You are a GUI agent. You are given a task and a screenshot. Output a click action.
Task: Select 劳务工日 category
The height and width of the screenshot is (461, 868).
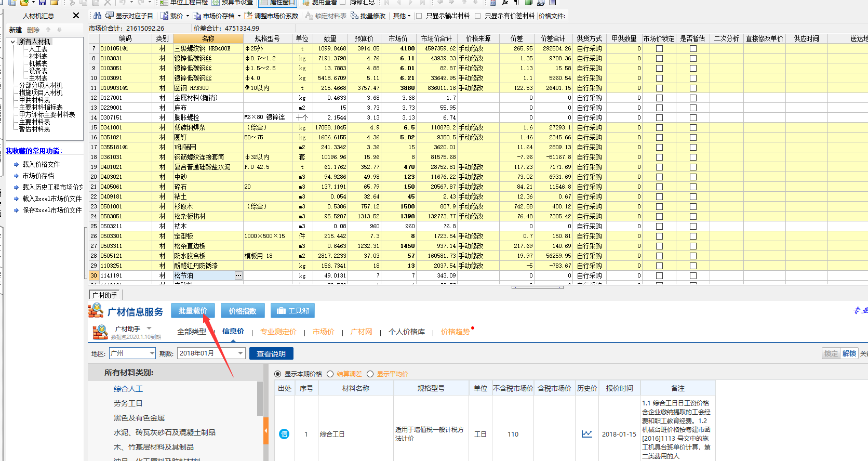128,403
